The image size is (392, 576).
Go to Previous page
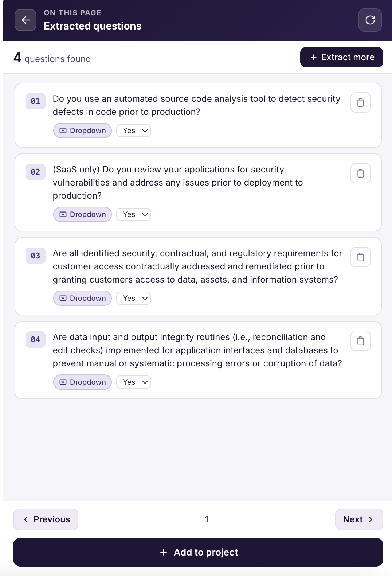click(46, 519)
